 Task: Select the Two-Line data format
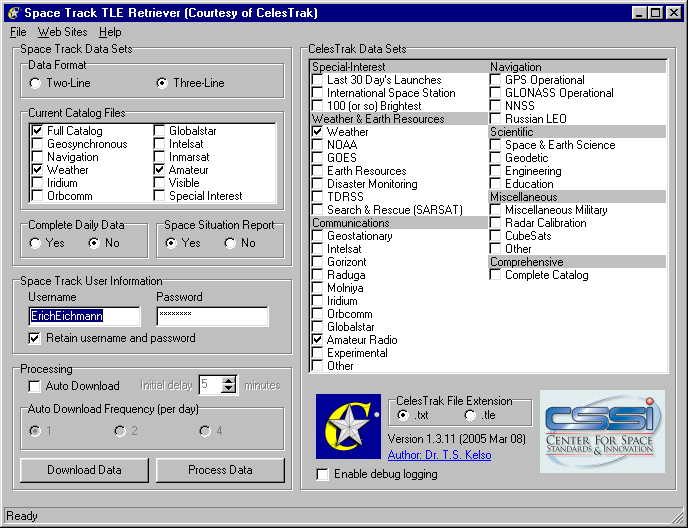[35, 83]
